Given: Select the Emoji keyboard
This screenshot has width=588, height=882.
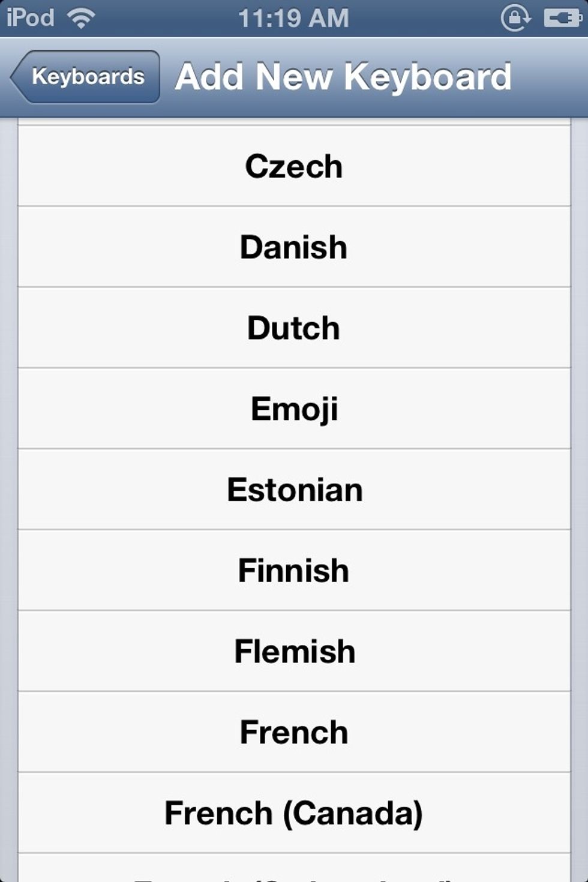Looking at the screenshot, I should point(294,409).
